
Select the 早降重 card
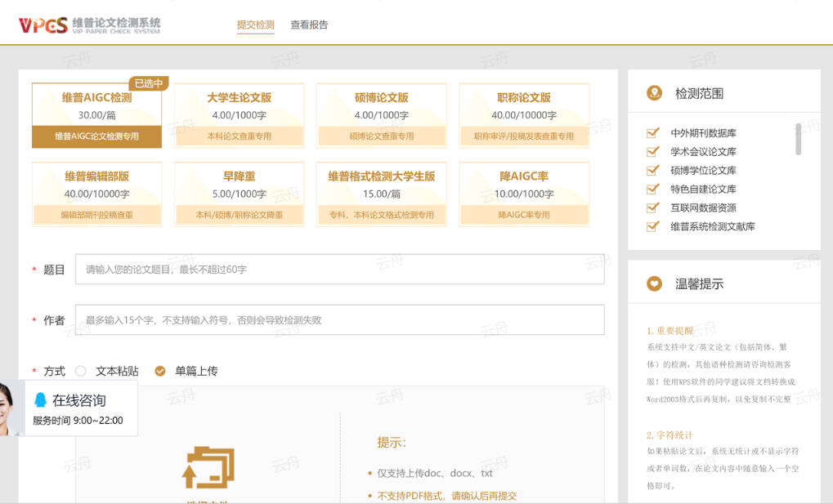point(239,194)
